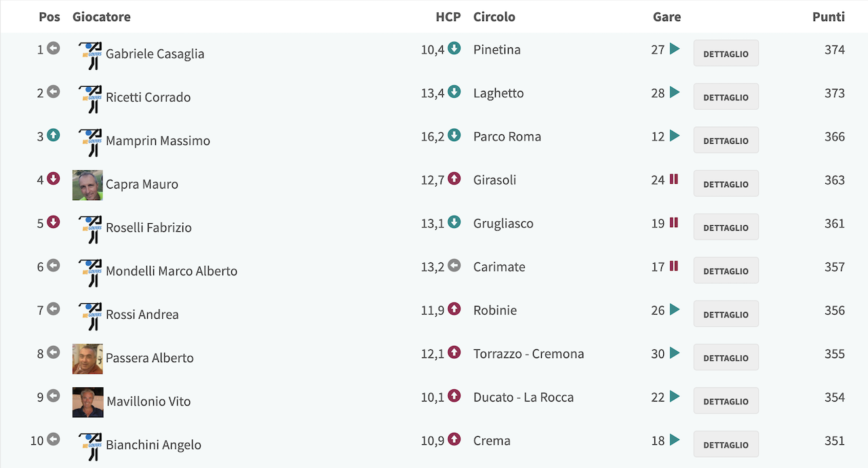The width and height of the screenshot is (868, 468).
Task: Click the red HCP up-arrow icon next to 10,1
Action: click(x=454, y=396)
